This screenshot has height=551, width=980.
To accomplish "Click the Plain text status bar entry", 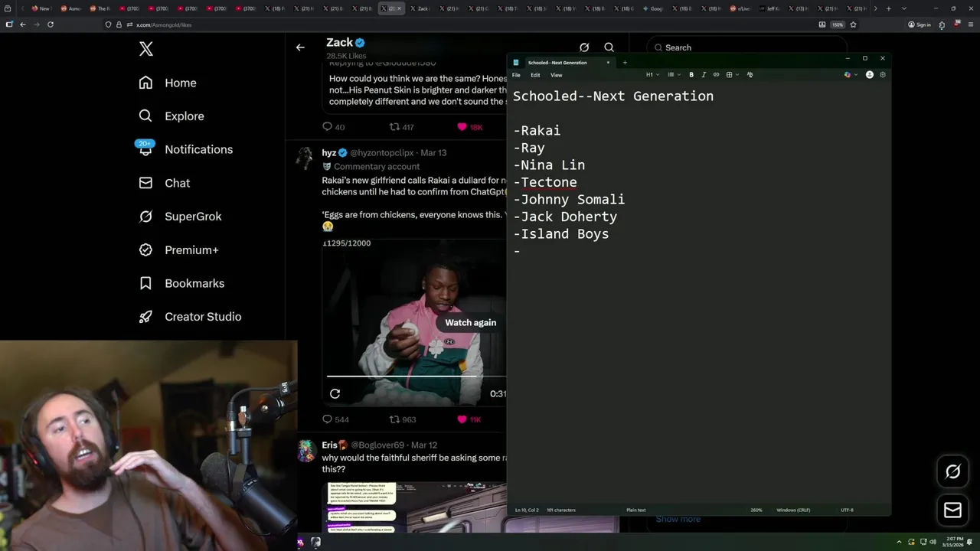I will click(x=635, y=510).
